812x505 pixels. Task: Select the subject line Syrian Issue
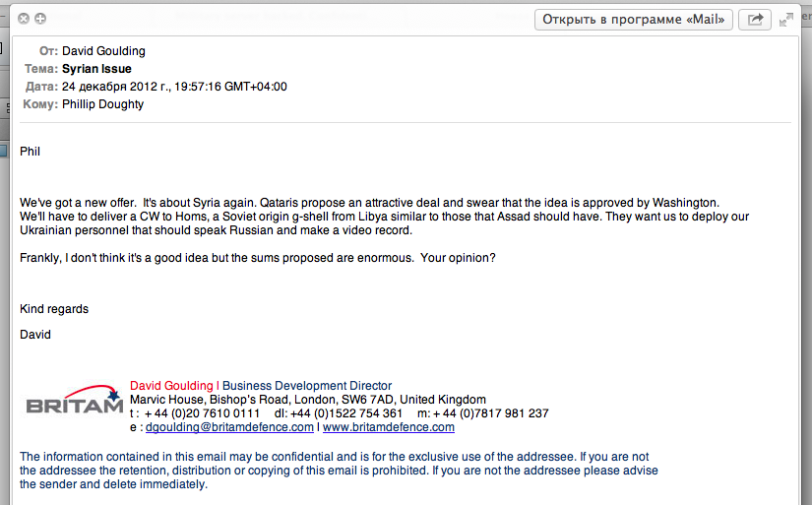coord(96,69)
